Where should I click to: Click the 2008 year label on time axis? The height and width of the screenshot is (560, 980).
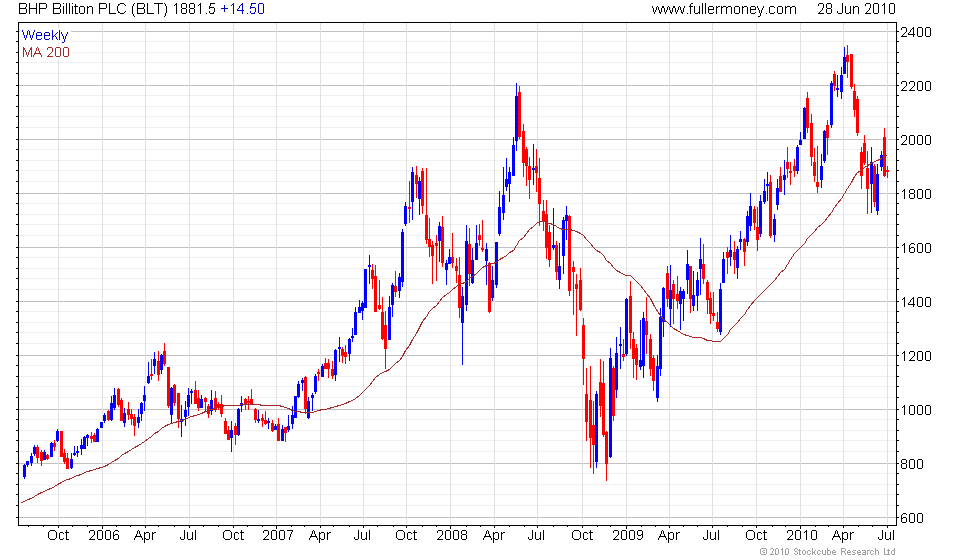[x=452, y=535]
